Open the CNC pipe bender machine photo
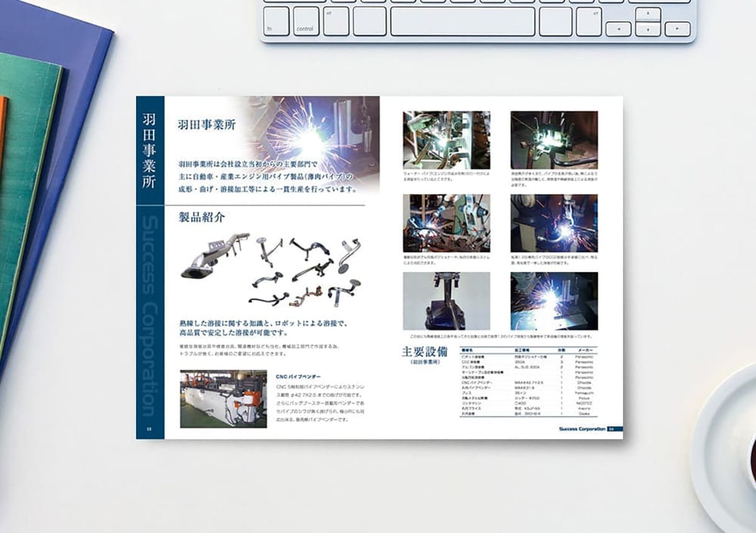The image size is (756, 533). point(223,399)
